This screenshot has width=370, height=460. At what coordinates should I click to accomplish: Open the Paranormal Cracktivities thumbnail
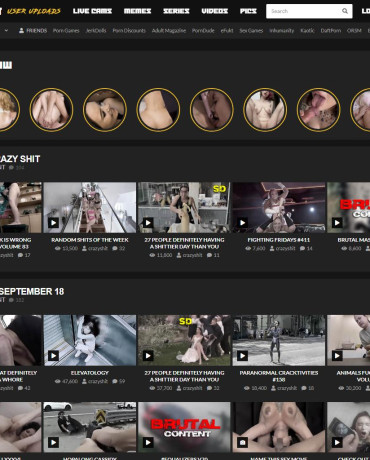click(279, 340)
